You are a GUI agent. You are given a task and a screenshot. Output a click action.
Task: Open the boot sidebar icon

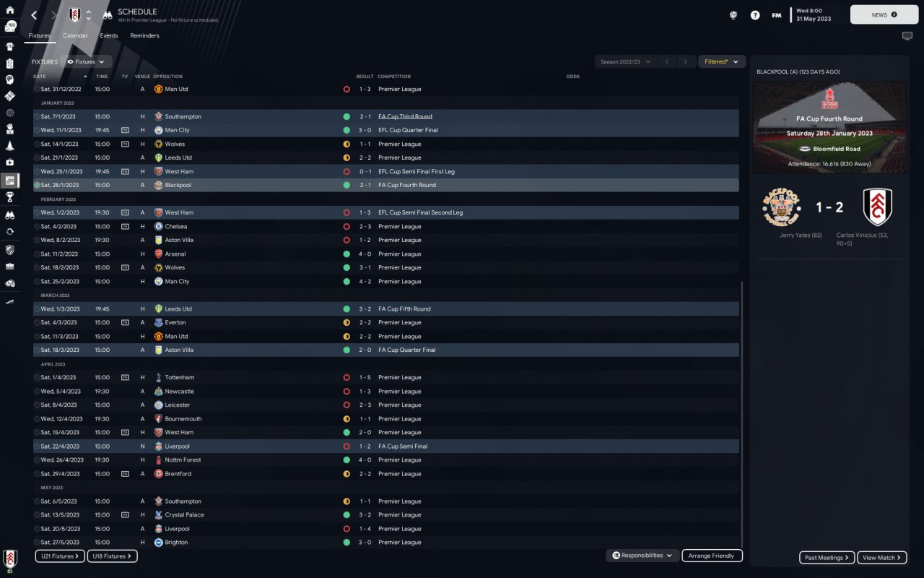[10, 301]
